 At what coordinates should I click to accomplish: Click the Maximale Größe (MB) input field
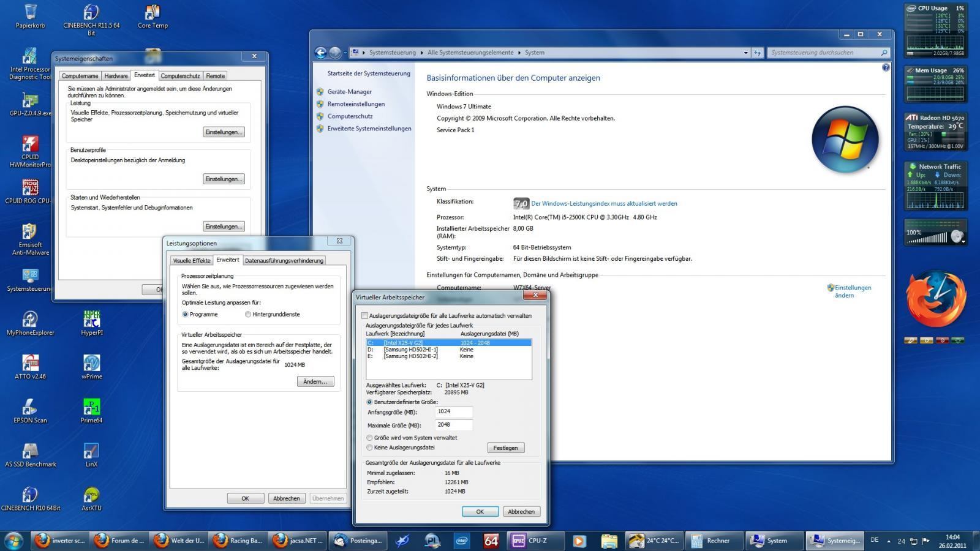(453, 425)
